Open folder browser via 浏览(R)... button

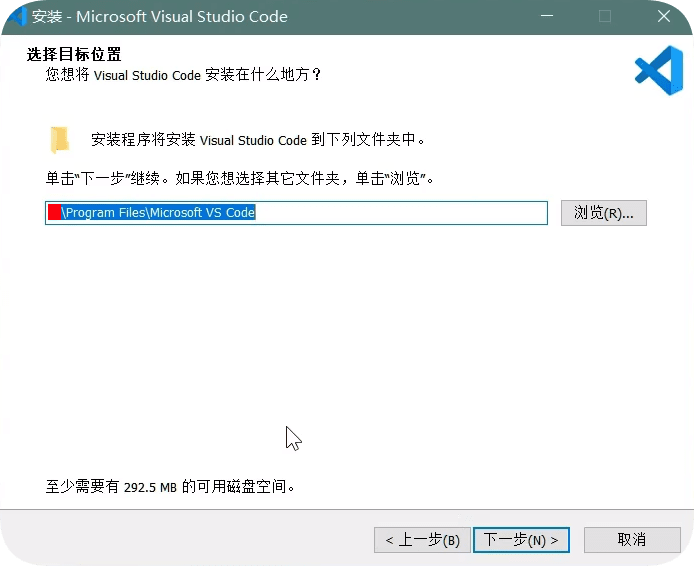point(604,213)
